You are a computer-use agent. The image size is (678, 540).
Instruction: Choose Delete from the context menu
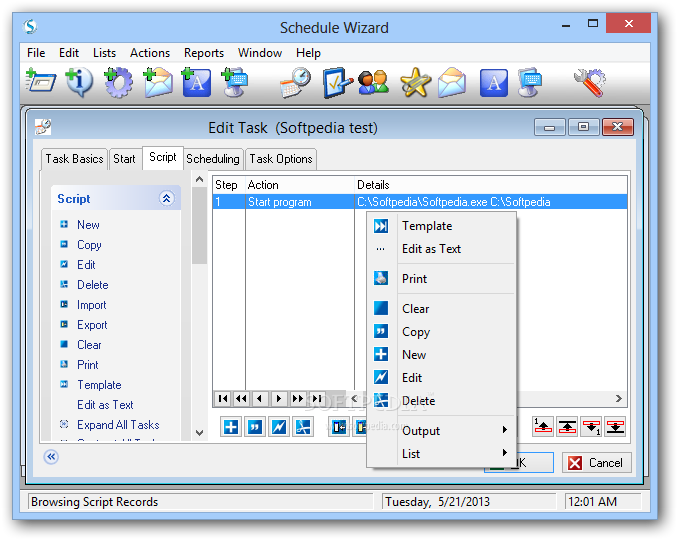[x=441, y=400]
